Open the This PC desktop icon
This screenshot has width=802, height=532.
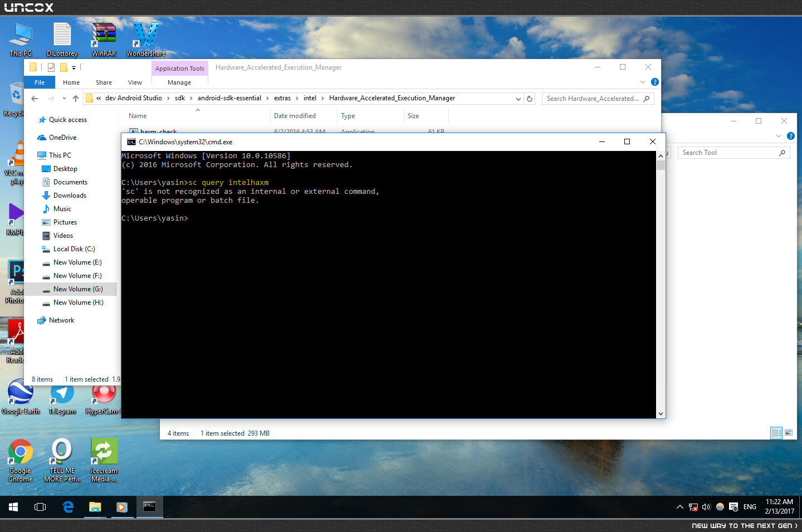point(21,40)
